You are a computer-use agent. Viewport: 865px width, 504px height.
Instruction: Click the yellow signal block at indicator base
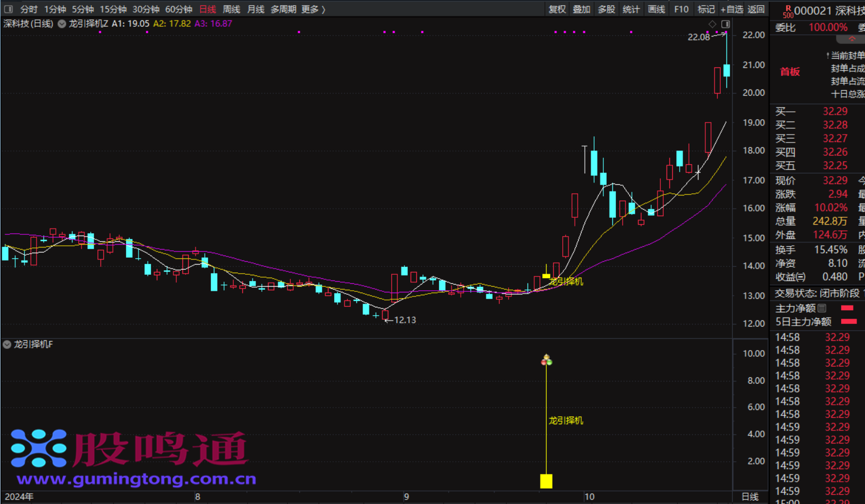(546, 481)
